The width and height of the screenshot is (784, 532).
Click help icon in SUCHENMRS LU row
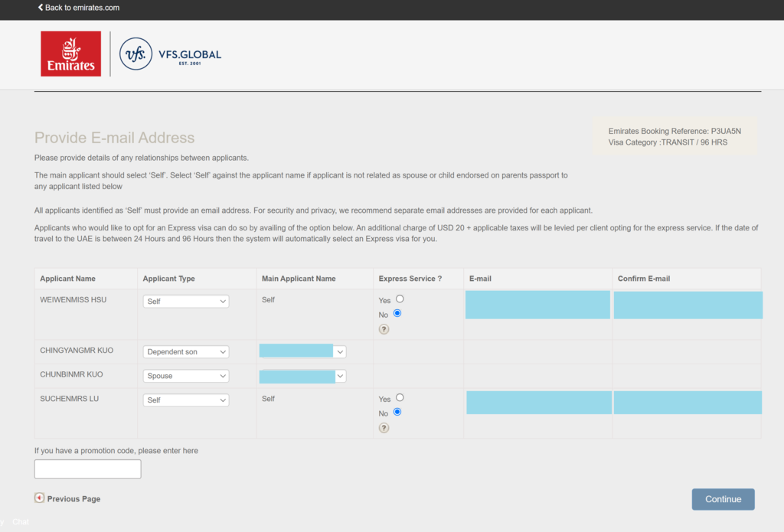click(384, 428)
